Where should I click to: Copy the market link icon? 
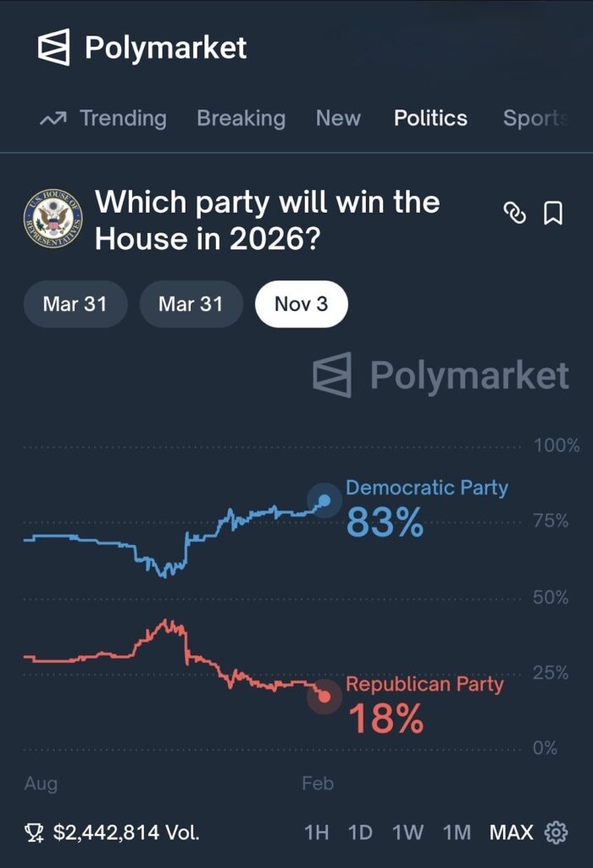click(515, 214)
